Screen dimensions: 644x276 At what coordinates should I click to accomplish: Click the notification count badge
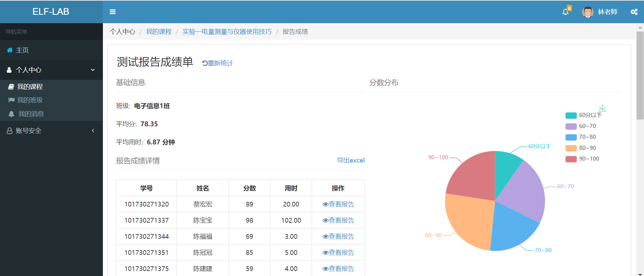point(569,8)
